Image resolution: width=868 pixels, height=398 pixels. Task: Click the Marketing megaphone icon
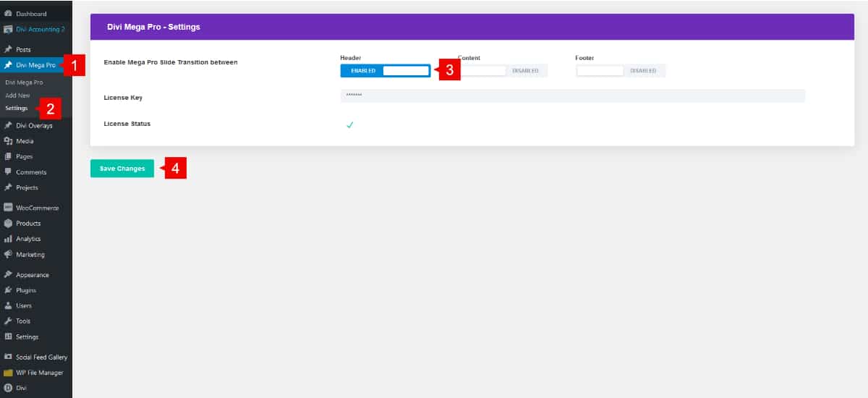(x=8, y=255)
